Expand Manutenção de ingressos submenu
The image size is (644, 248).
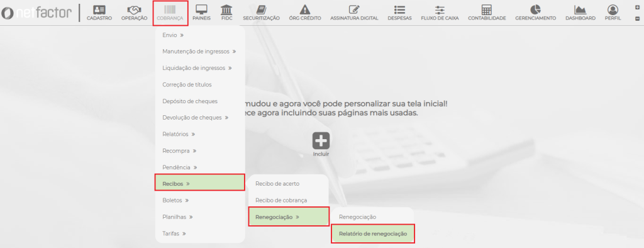coord(199,52)
